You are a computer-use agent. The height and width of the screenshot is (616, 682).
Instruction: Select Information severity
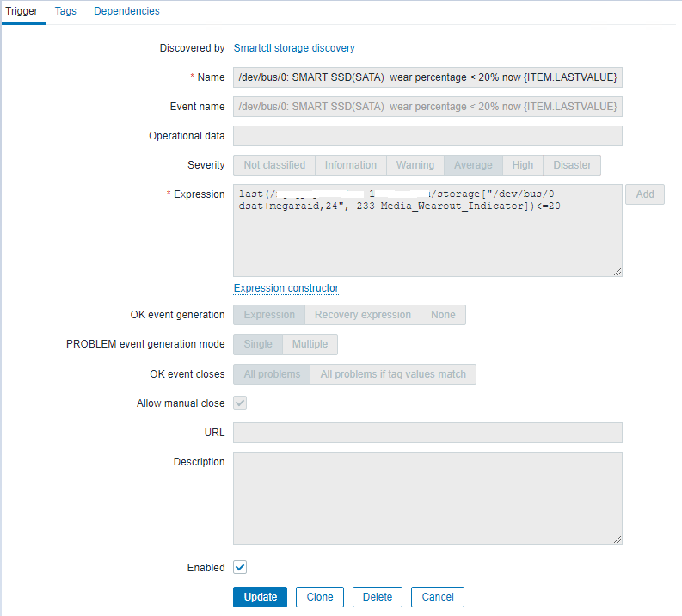coord(351,165)
